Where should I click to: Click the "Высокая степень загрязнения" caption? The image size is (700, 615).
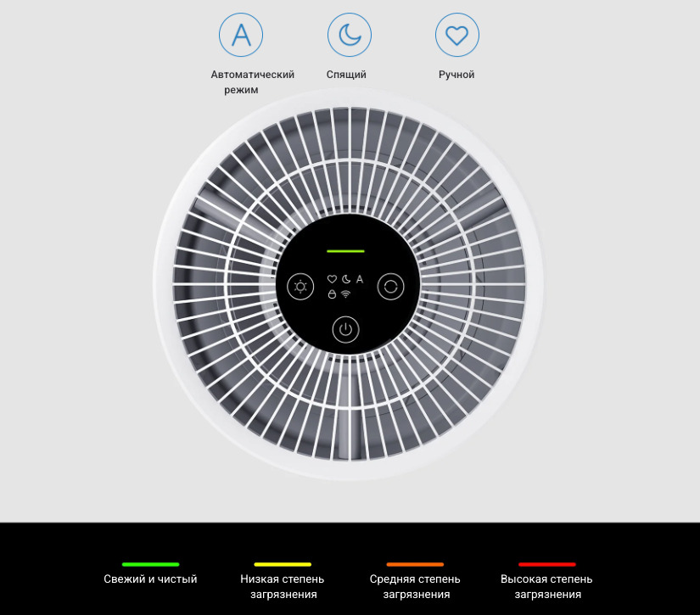546,586
